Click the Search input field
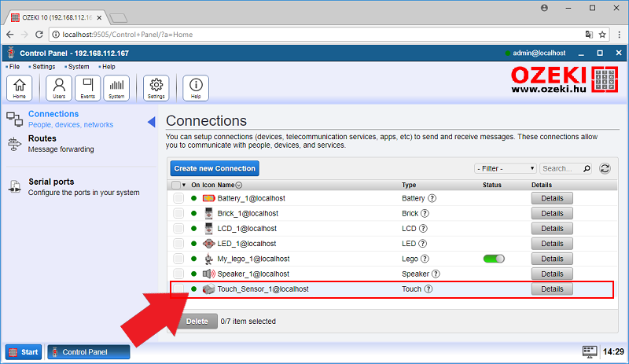 click(561, 168)
